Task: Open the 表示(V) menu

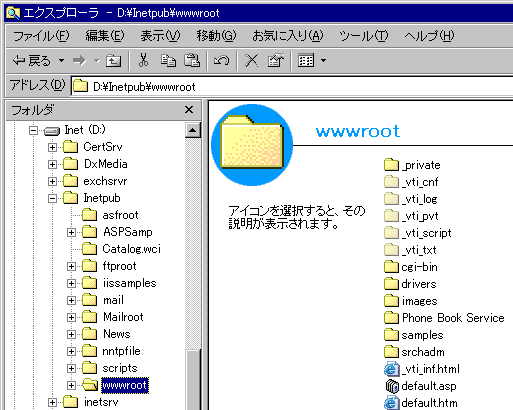Action: coord(160,36)
